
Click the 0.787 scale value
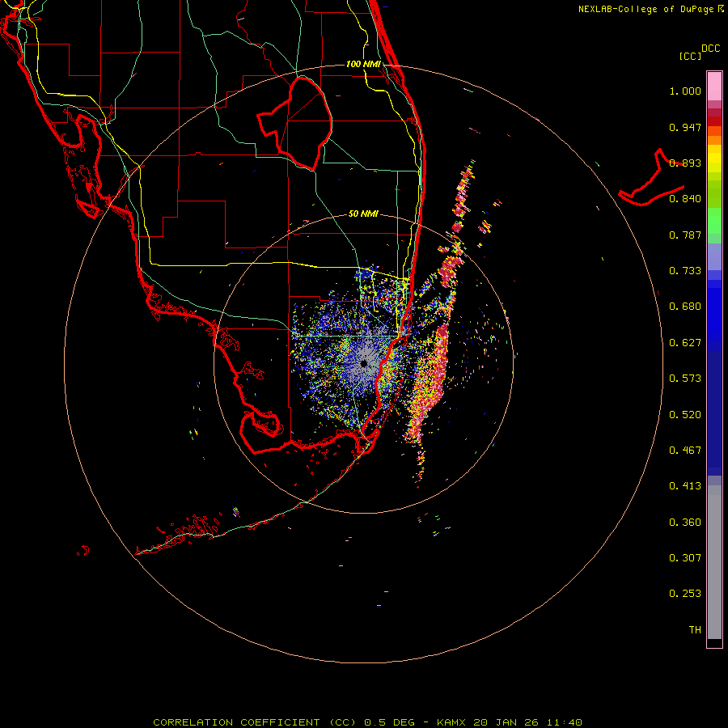point(685,235)
